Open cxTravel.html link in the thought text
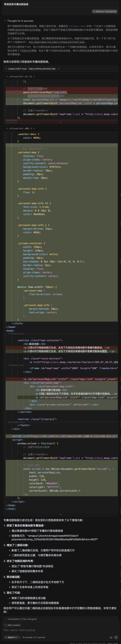The height and width of the screenshot is (644, 121). click(77, 26)
